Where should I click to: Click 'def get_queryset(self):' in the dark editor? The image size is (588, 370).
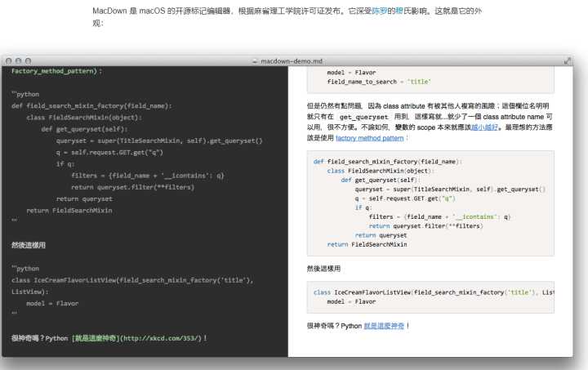(x=84, y=129)
